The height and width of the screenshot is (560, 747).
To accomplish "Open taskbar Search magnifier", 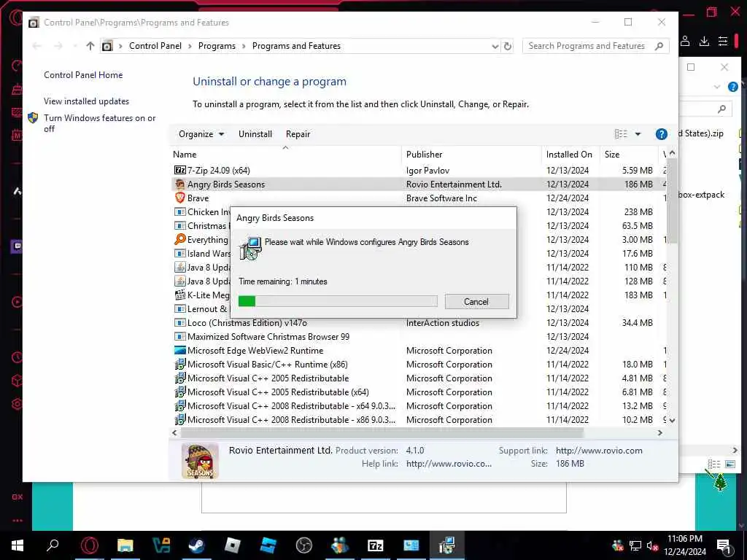I will [x=53, y=545].
